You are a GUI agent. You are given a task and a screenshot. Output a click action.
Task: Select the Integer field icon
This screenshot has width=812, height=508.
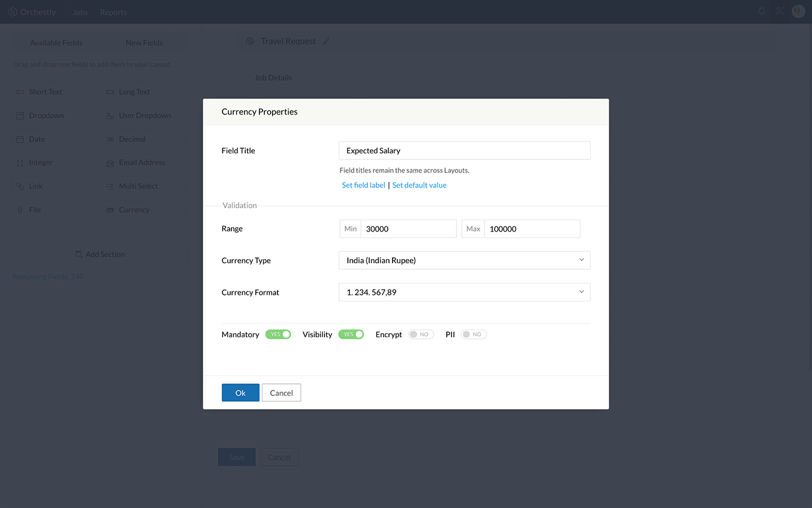coord(20,162)
